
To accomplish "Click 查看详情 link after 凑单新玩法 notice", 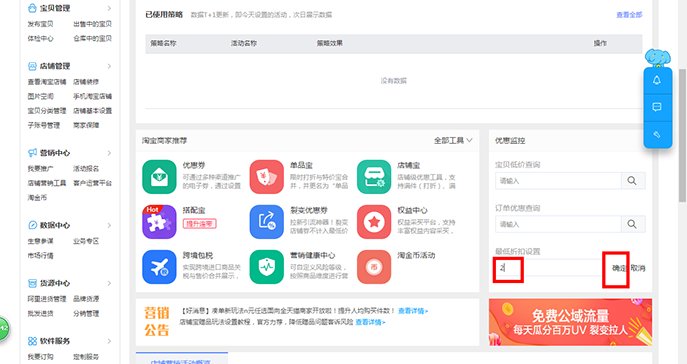I will (413, 311).
